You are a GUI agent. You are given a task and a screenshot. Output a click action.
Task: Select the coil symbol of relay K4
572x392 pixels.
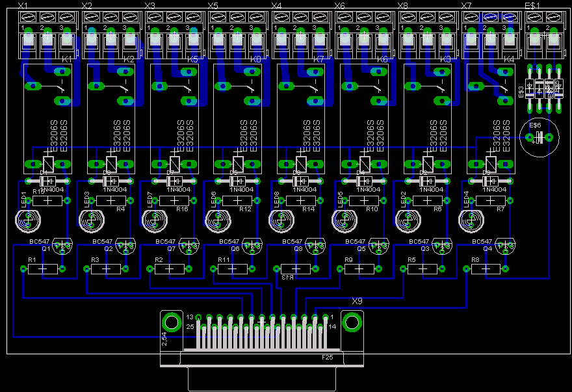491,163
